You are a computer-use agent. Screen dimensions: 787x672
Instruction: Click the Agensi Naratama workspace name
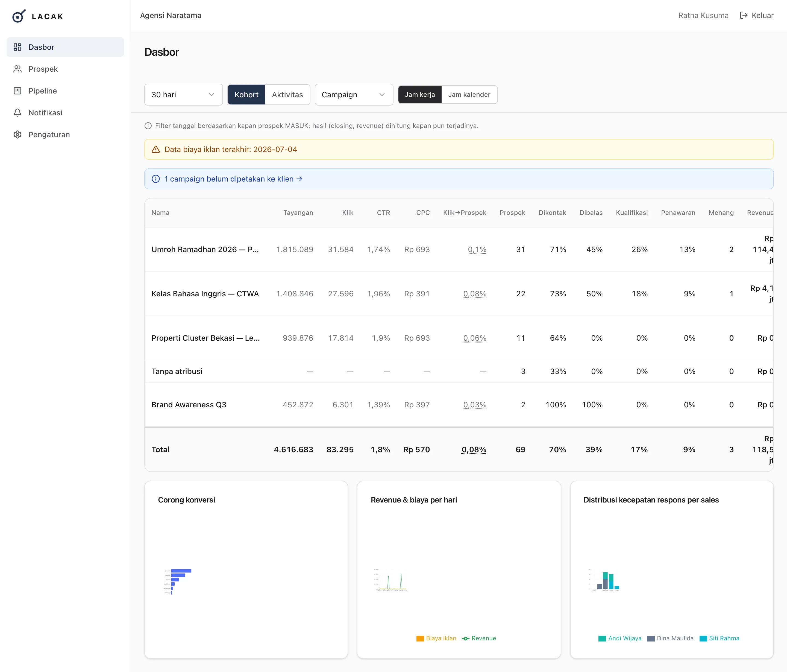[171, 16]
